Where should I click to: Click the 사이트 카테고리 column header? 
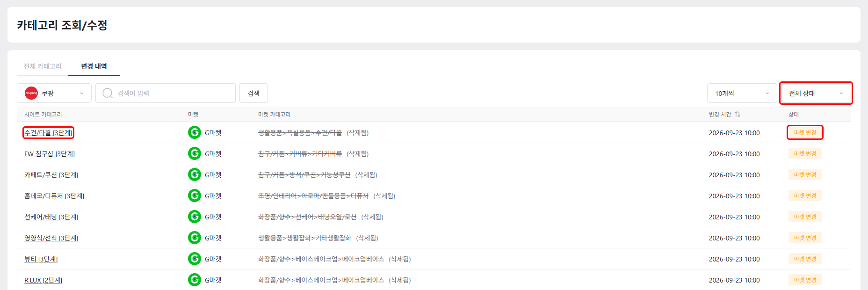click(x=43, y=114)
